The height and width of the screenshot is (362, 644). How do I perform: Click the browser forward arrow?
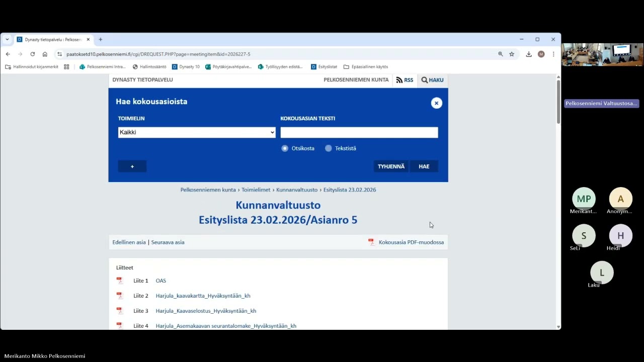20,54
